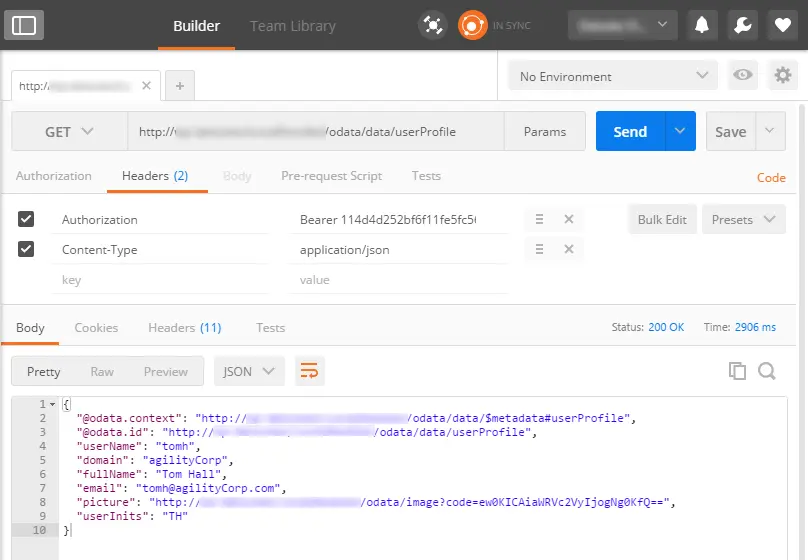Add a new request tab
Screen dimensions: 808x560
[180, 86]
